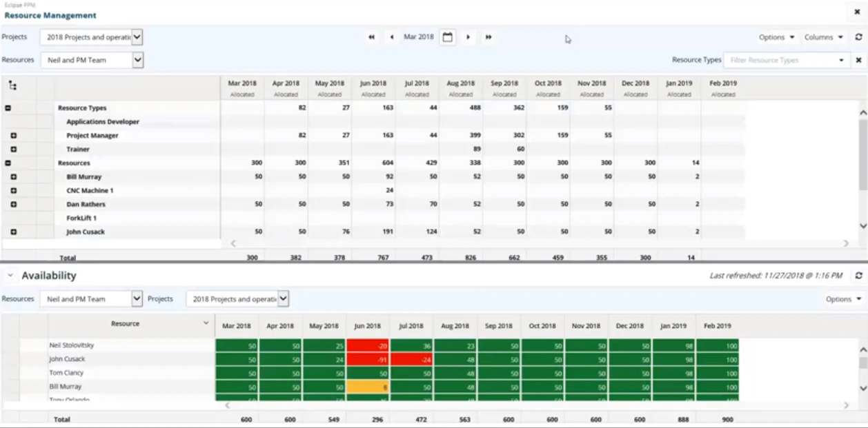This screenshot has height=428, width=868.
Task: Go back a month with the left arrow
Action: pos(392,37)
